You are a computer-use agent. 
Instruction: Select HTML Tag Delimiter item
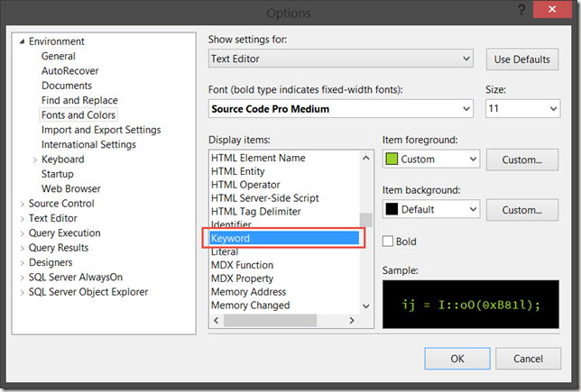(255, 212)
